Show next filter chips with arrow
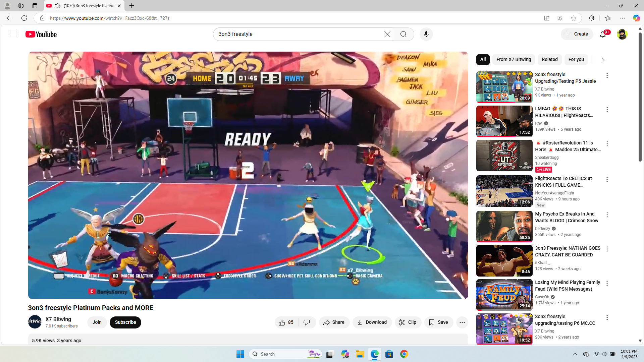 coord(603,60)
